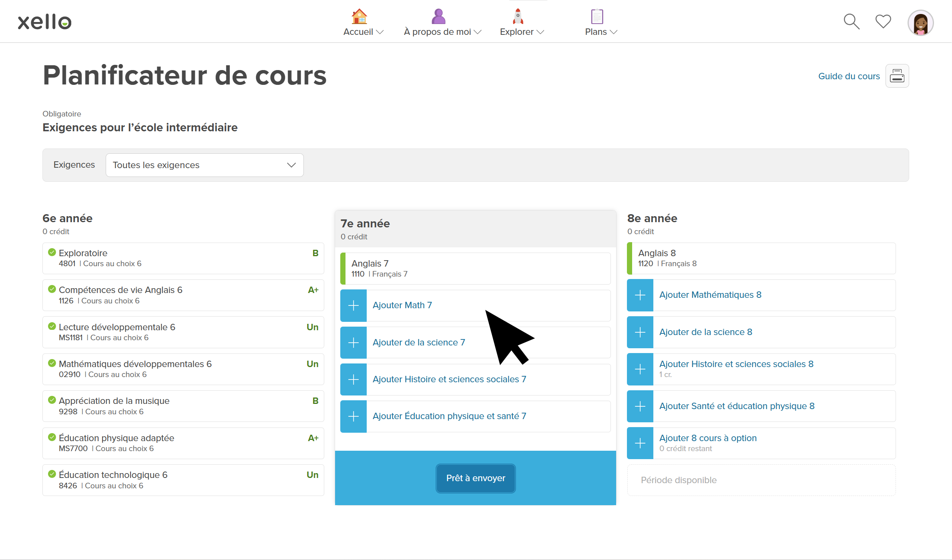Open the Guide du cours link
This screenshot has width=952, height=560.
click(x=848, y=76)
